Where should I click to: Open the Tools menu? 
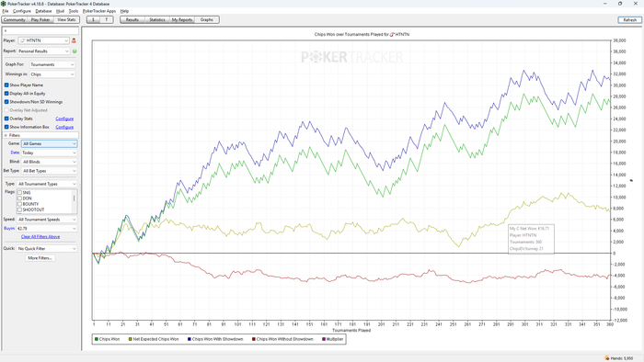click(x=73, y=11)
